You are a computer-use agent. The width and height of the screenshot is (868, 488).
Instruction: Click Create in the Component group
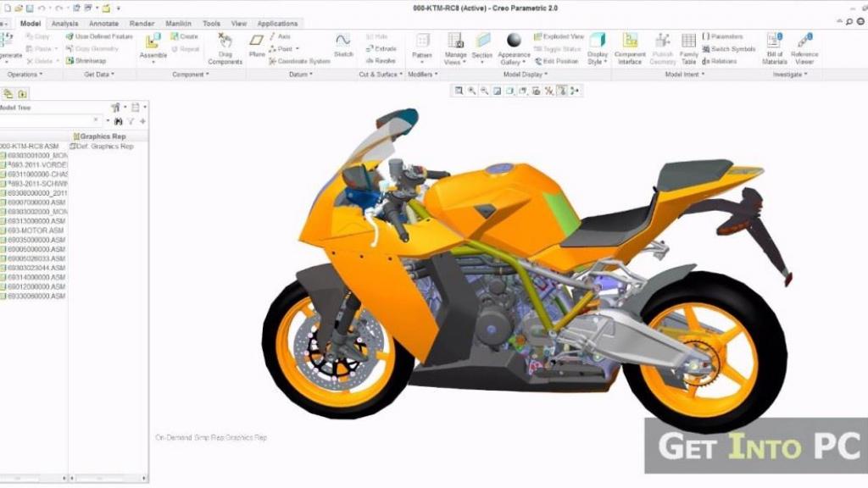click(x=184, y=36)
